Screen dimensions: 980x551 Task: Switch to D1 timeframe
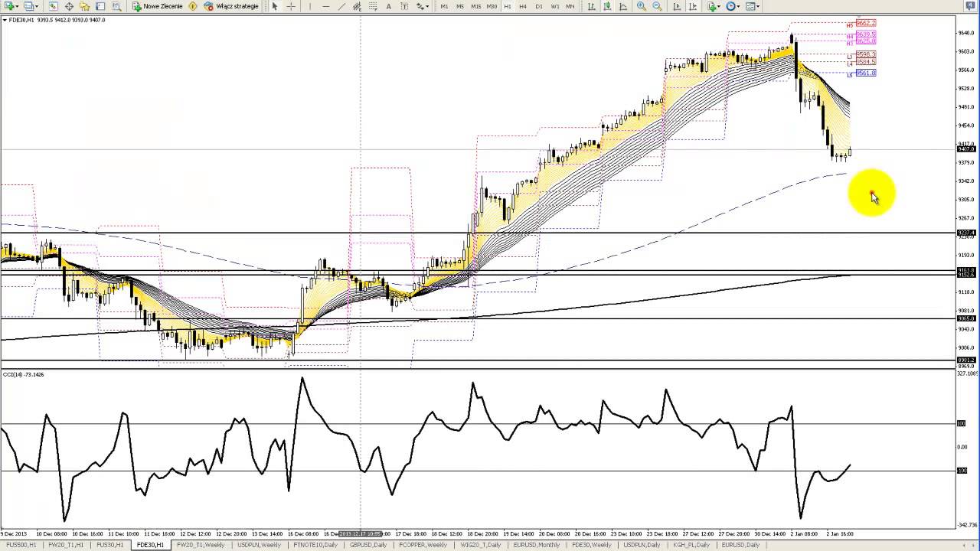539,6
